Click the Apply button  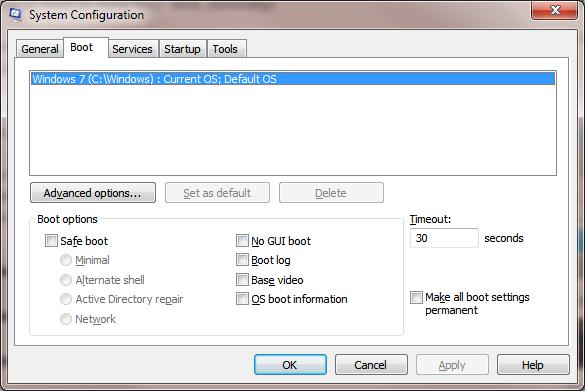[452, 365]
